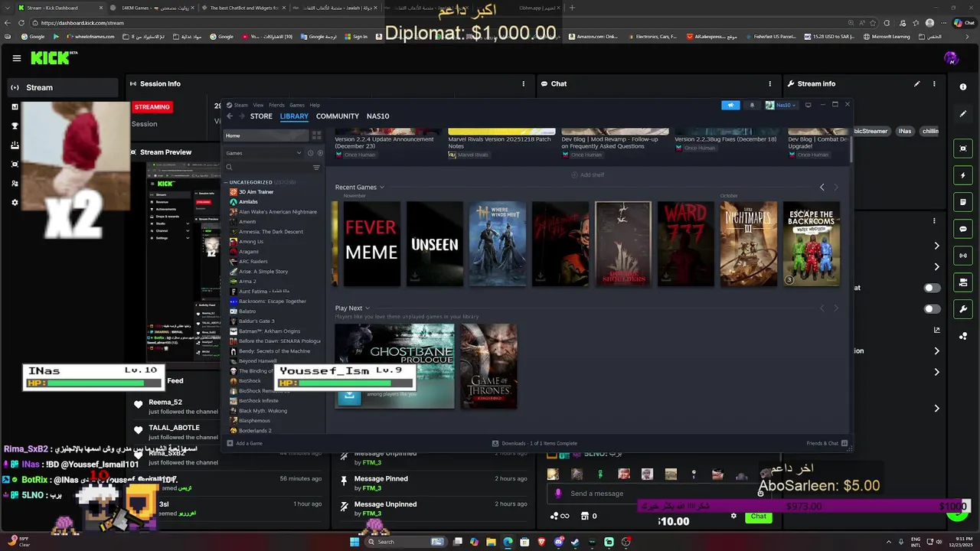
Task: Open View menu in Steam window
Action: coord(258,105)
